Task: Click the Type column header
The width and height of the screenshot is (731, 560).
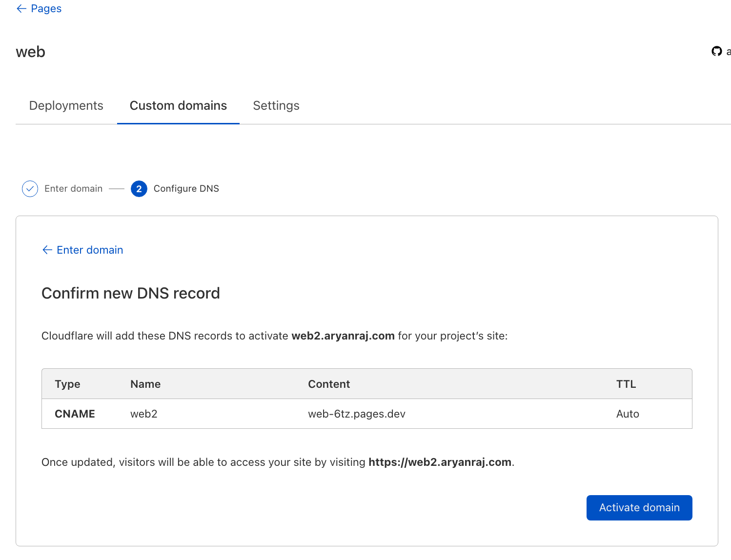Action: click(x=67, y=384)
